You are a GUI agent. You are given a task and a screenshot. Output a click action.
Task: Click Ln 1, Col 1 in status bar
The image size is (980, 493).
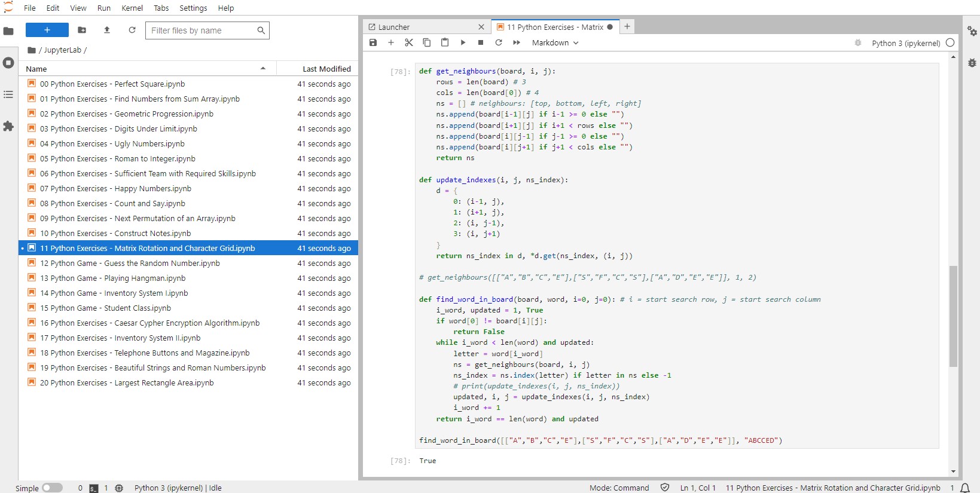coord(698,488)
